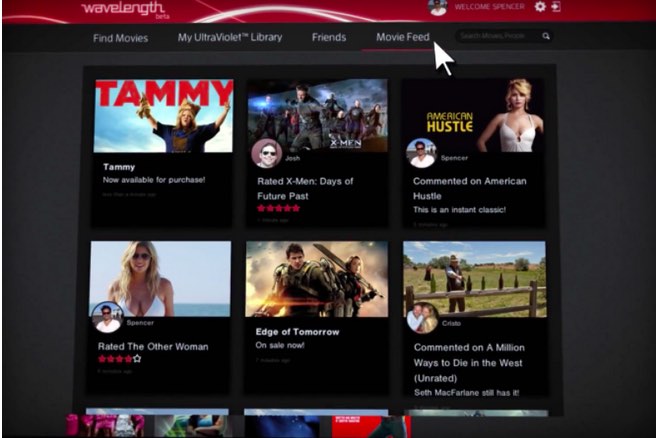Select the Movie Feed tab
The width and height of the screenshot is (656, 438).
click(402, 37)
